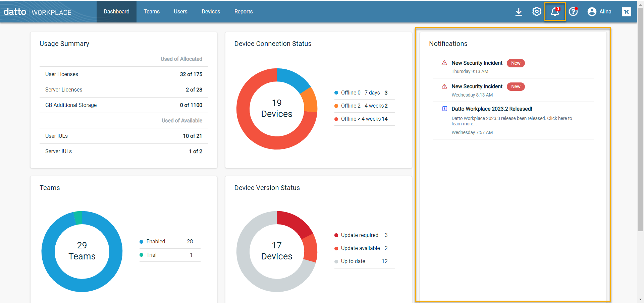Open the Kaseya K icon
This screenshot has width=644, height=303.
click(626, 12)
